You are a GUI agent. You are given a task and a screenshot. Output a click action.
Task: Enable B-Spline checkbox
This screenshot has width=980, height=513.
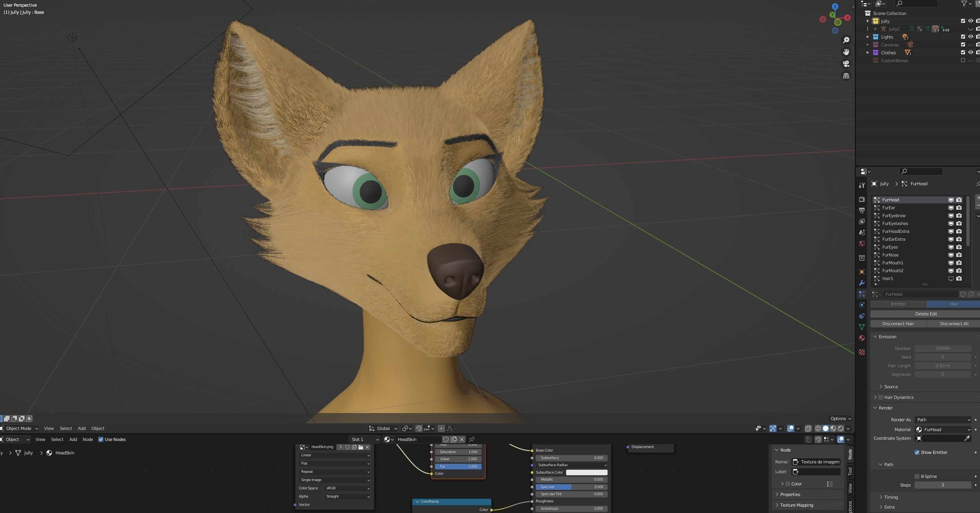pos(917,476)
